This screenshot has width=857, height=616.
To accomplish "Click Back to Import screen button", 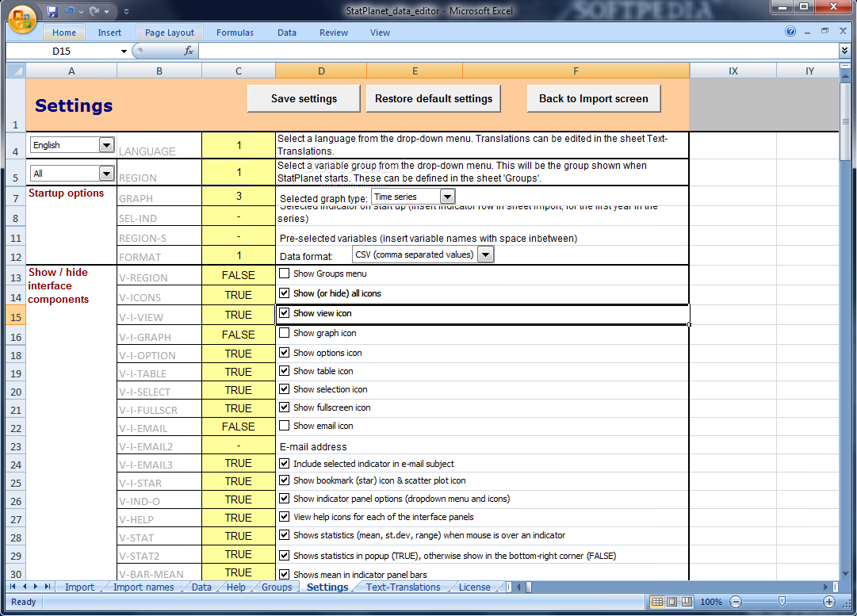I will (x=594, y=98).
